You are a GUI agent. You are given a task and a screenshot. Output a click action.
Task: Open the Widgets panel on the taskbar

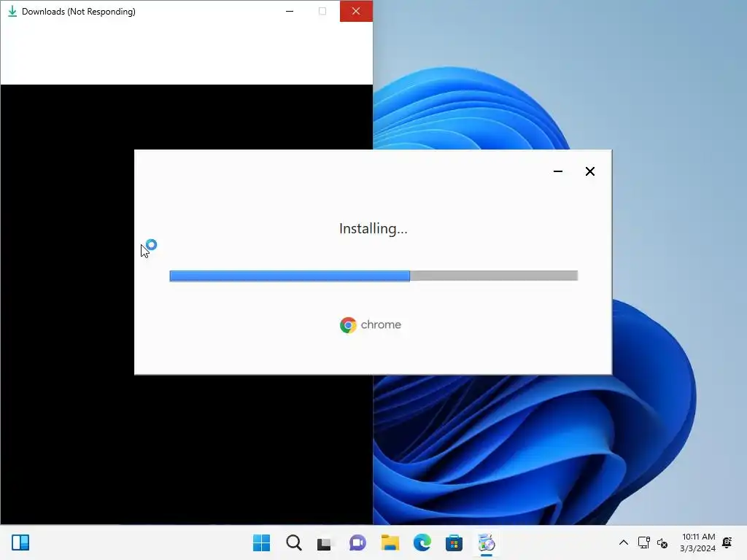pos(20,542)
